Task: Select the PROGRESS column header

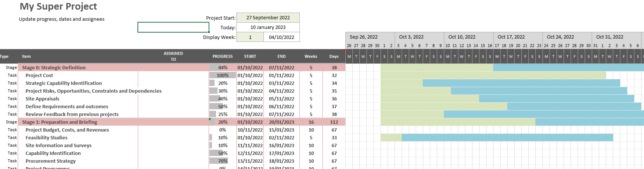Action: (222, 57)
